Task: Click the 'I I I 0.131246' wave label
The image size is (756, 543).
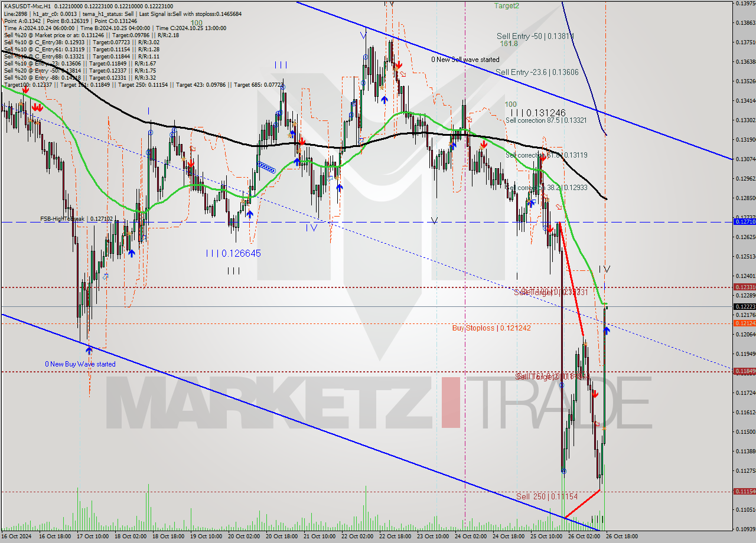Action: click(538, 112)
